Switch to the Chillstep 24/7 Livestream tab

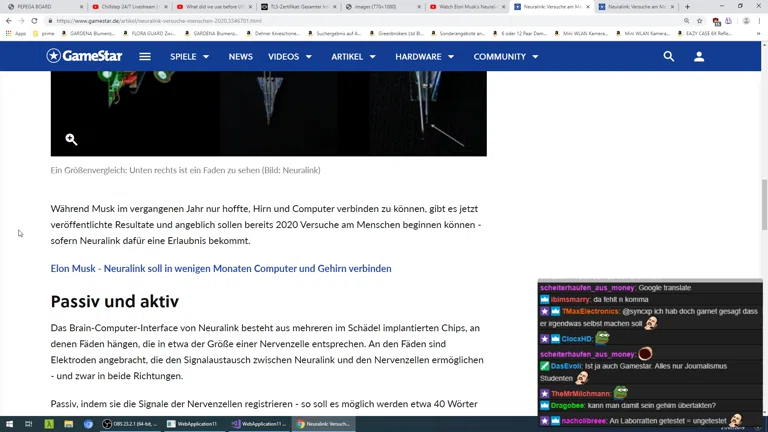[130, 7]
